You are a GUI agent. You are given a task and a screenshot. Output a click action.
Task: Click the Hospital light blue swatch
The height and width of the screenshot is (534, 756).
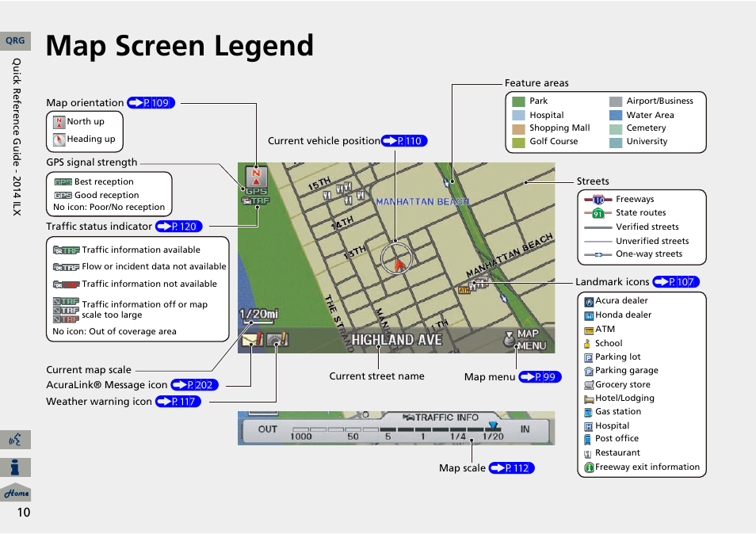tap(518, 115)
